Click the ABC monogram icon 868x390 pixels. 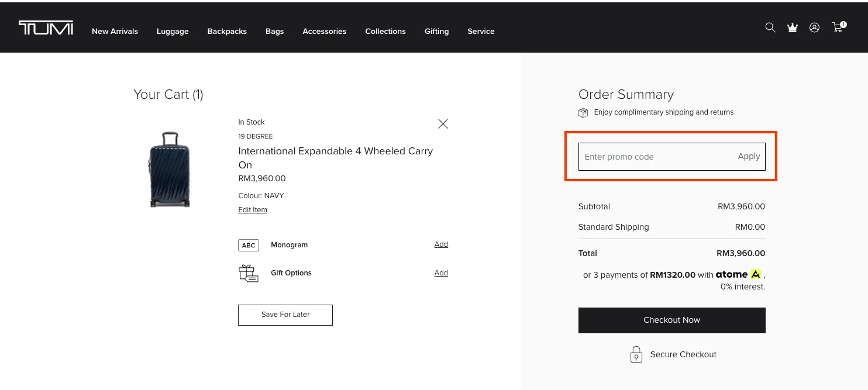(249, 245)
